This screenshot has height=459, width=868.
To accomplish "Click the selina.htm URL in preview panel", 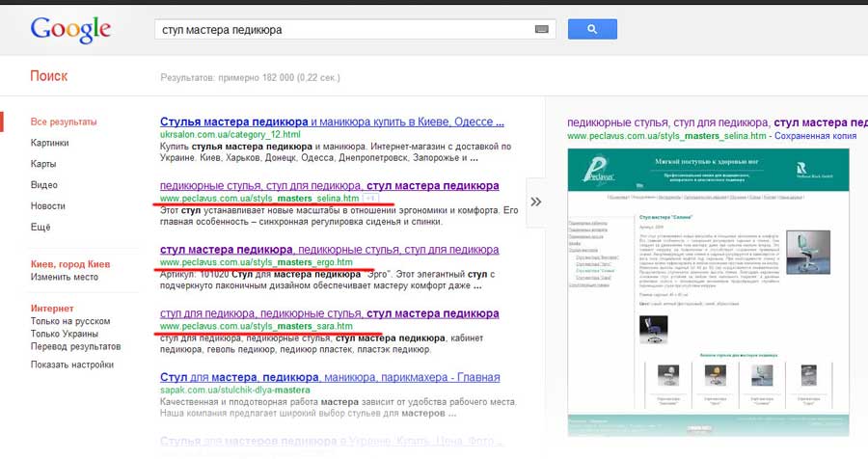I will pos(666,136).
